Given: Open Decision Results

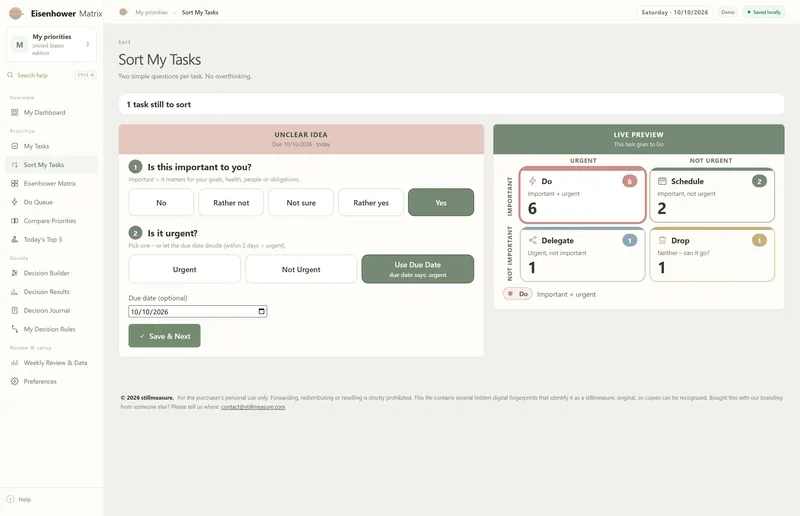Looking at the screenshot, I should 52,292.
